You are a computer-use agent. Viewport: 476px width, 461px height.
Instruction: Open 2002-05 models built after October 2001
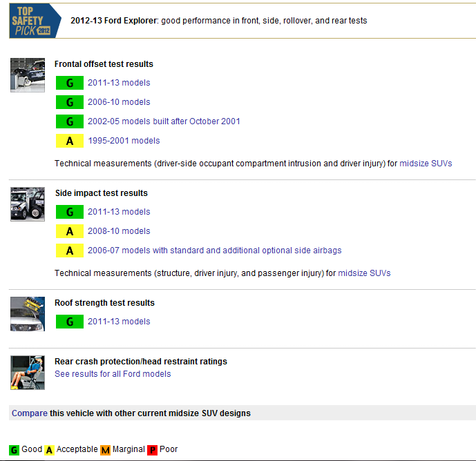pyautogui.click(x=164, y=121)
